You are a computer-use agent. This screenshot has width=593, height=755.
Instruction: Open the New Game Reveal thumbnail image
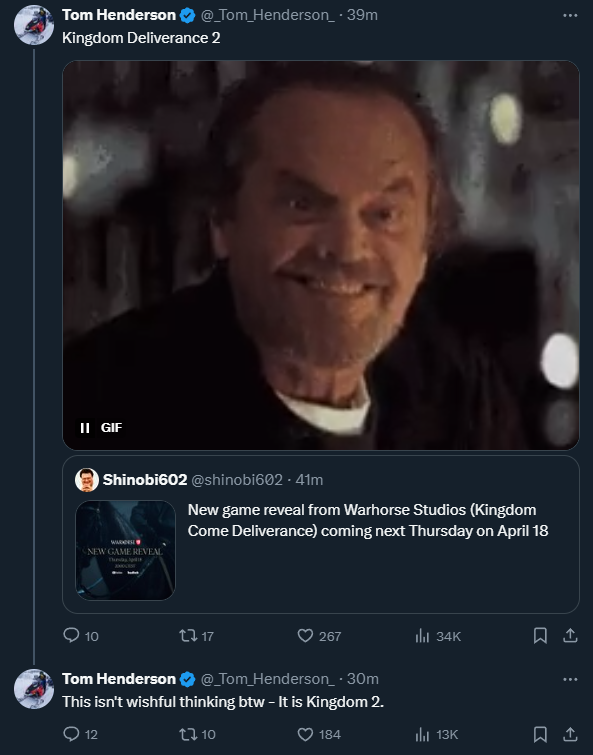coord(126,550)
